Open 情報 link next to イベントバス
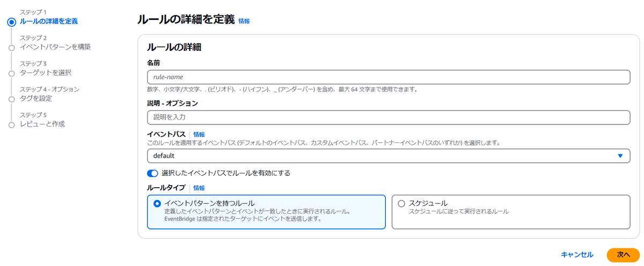This screenshot has width=644, height=266. coord(199,135)
